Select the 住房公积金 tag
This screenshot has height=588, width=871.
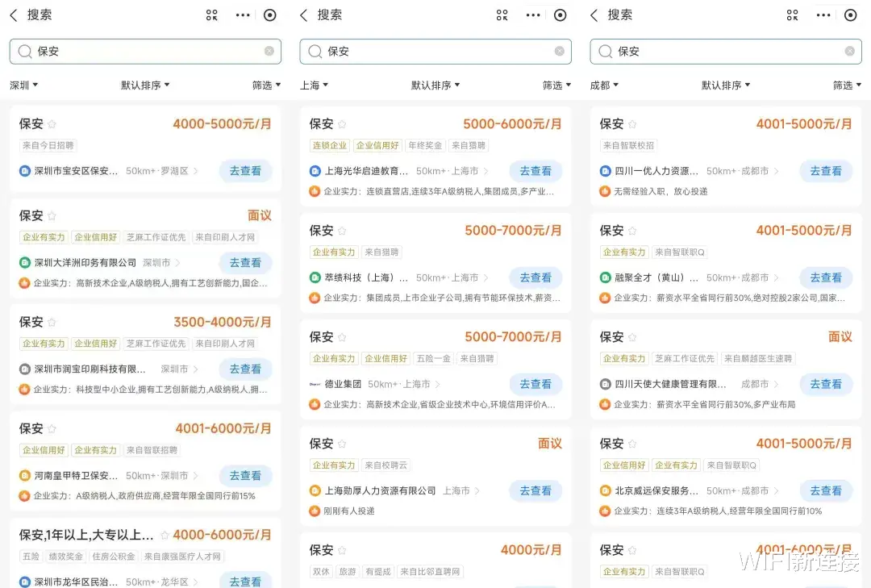[114, 557]
